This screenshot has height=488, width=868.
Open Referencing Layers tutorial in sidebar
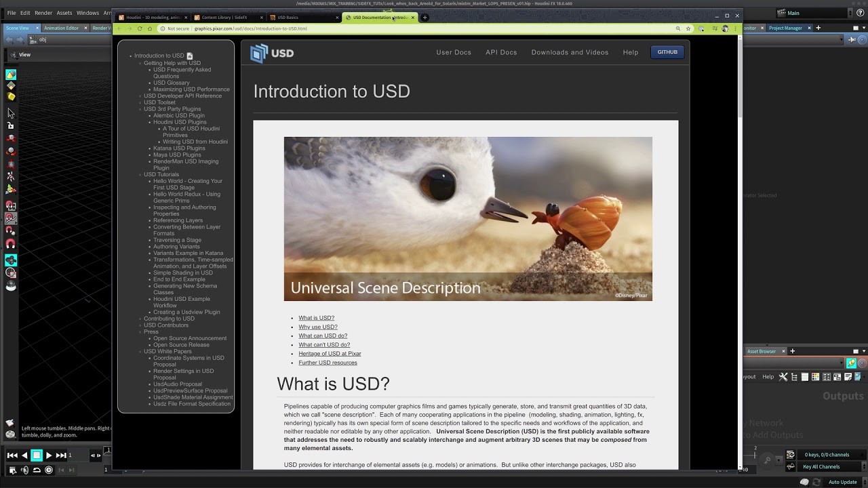[x=178, y=220]
